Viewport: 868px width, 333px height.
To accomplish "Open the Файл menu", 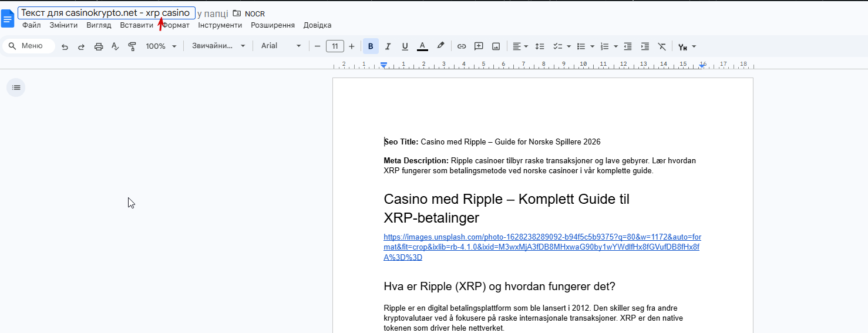I will click(x=32, y=25).
